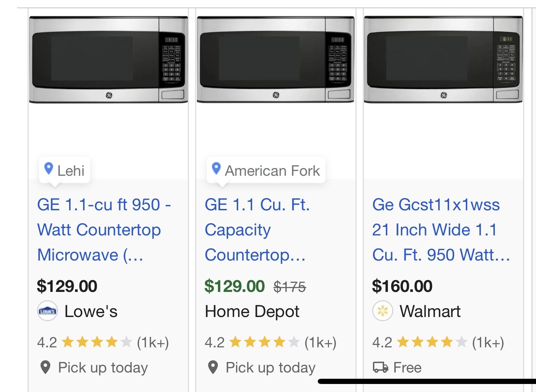
Task: Click the Lowe's store logo icon
Action: click(47, 311)
